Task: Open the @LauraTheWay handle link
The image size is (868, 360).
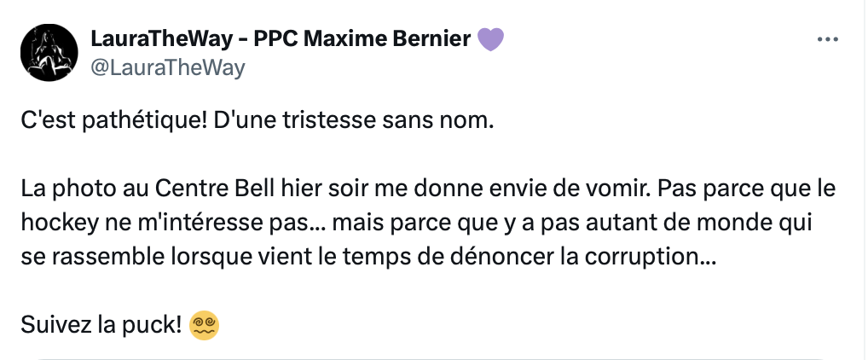Action: pos(167,67)
